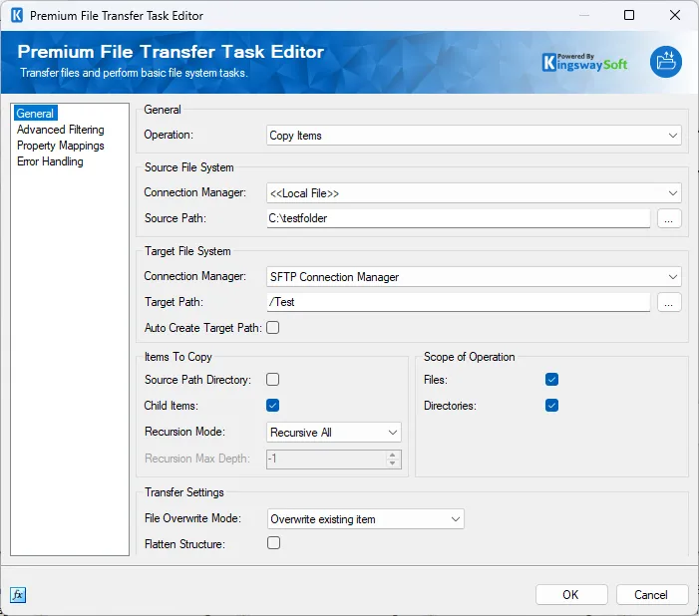Screen dimensions: 699x616
Task: Click the OK button
Action: coord(571,595)
